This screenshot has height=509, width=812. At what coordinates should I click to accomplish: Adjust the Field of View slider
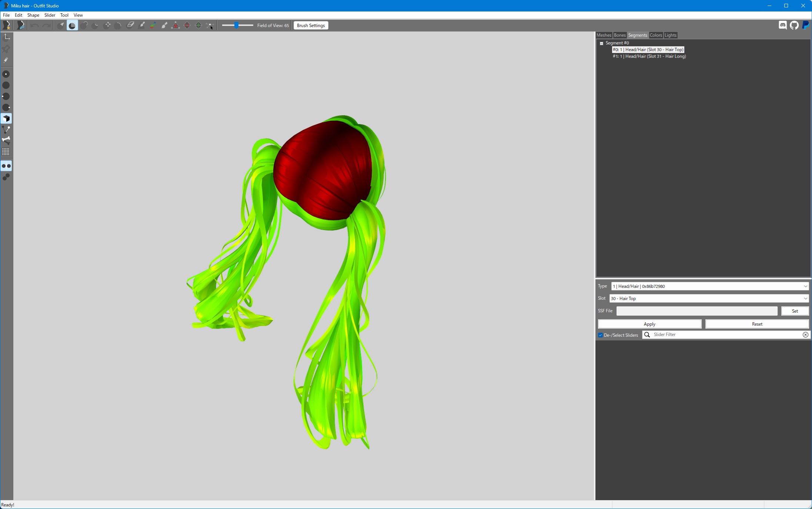[x=237, y=25]
